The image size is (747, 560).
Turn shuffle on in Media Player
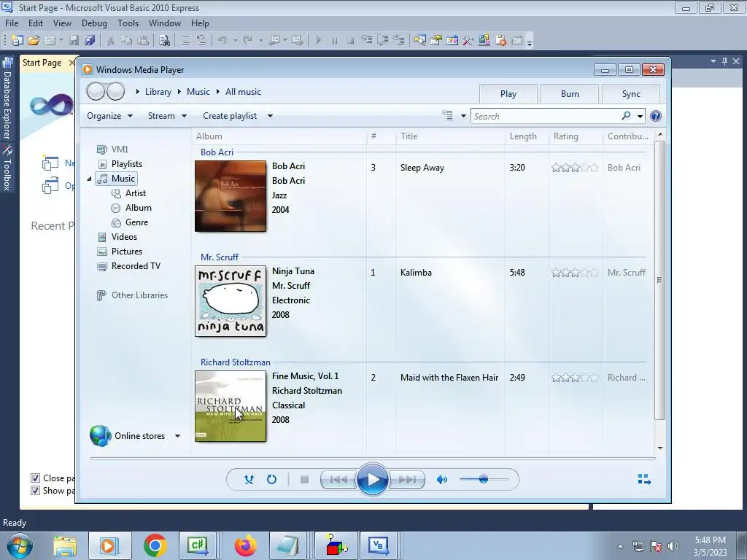click(x=249, y=480)
